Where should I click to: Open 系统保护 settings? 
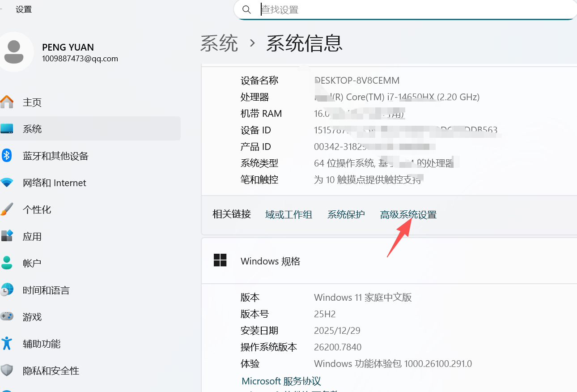(346, 214)
